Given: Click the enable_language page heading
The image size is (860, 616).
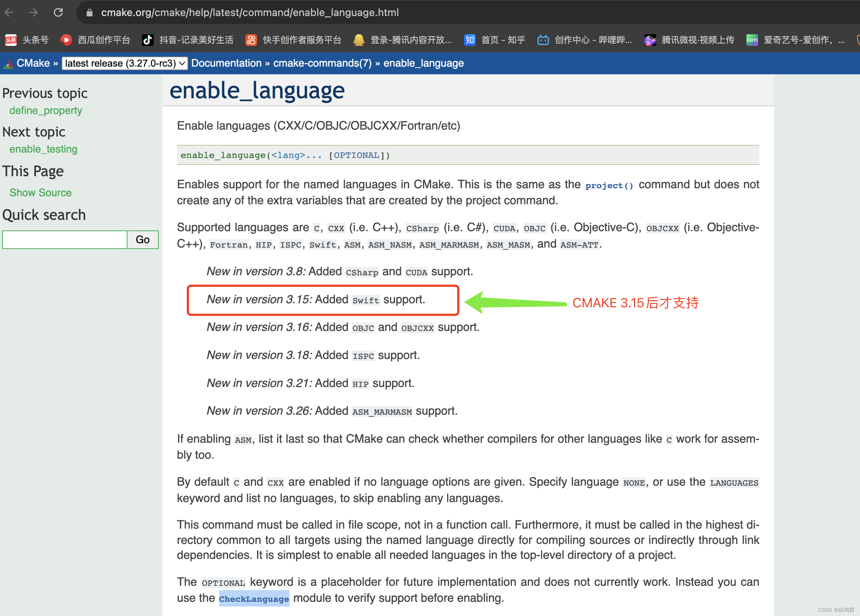Looking at the screenshot, I should click(257, 91).
